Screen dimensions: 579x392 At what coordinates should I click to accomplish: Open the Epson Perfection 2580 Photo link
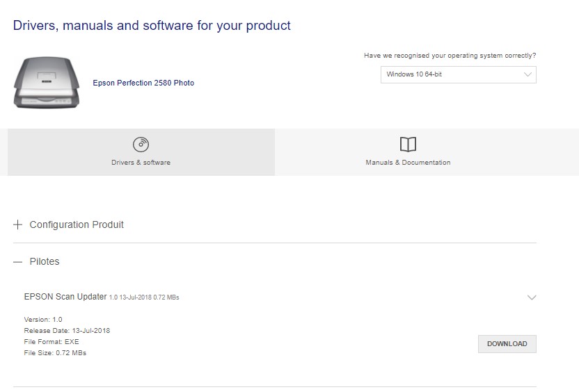pyautogui.click(x=143, y=83)
